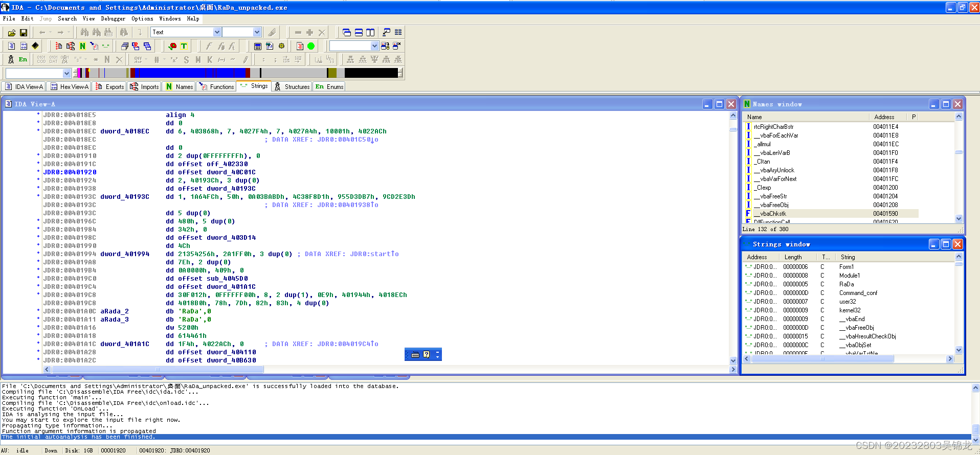Click the IDA View-A horizontal scrollbar
This screenshot has width=980, height=455.
[x=390, y=369]
